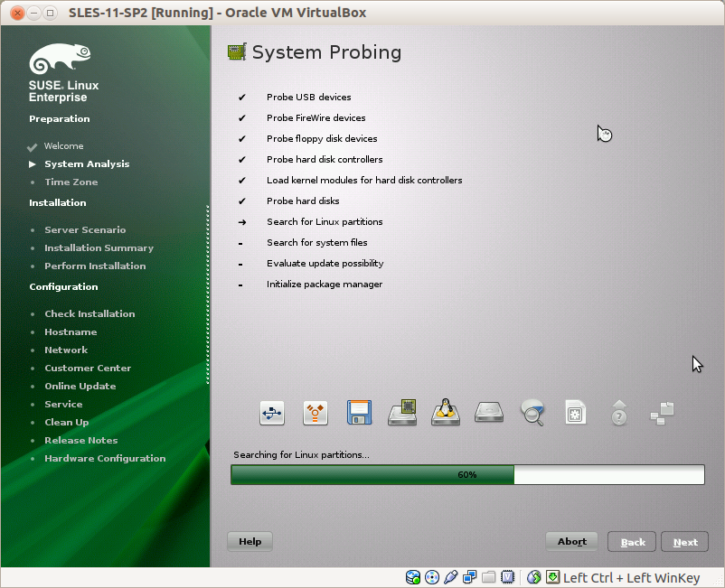Click the magnifying glass partition search icon
This screenshot has width=725, height=588.
tap(532, 413)
